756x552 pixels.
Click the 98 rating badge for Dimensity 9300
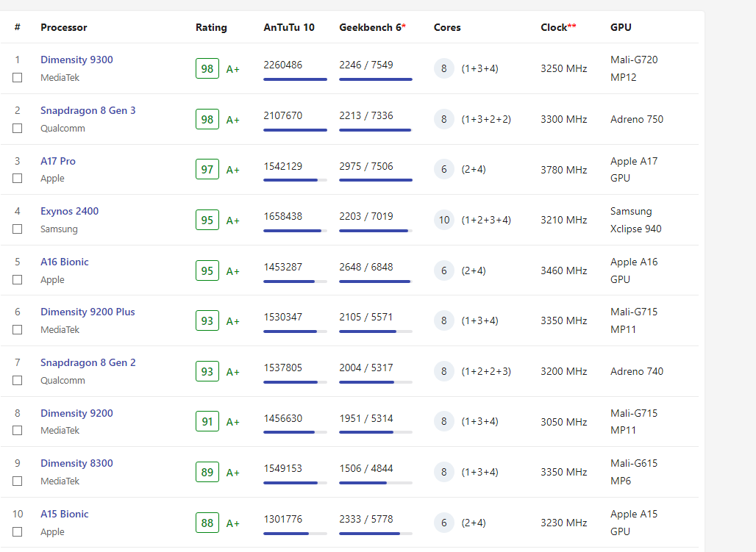207,68
